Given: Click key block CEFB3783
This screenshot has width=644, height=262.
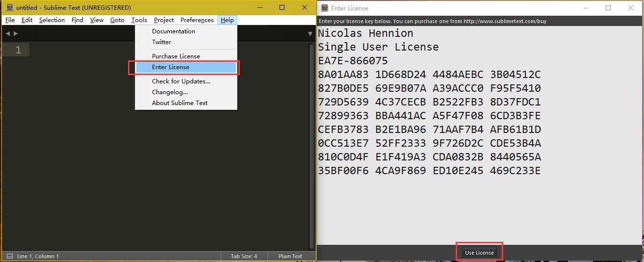Looking at the screenshot, I should coord(343,130).
